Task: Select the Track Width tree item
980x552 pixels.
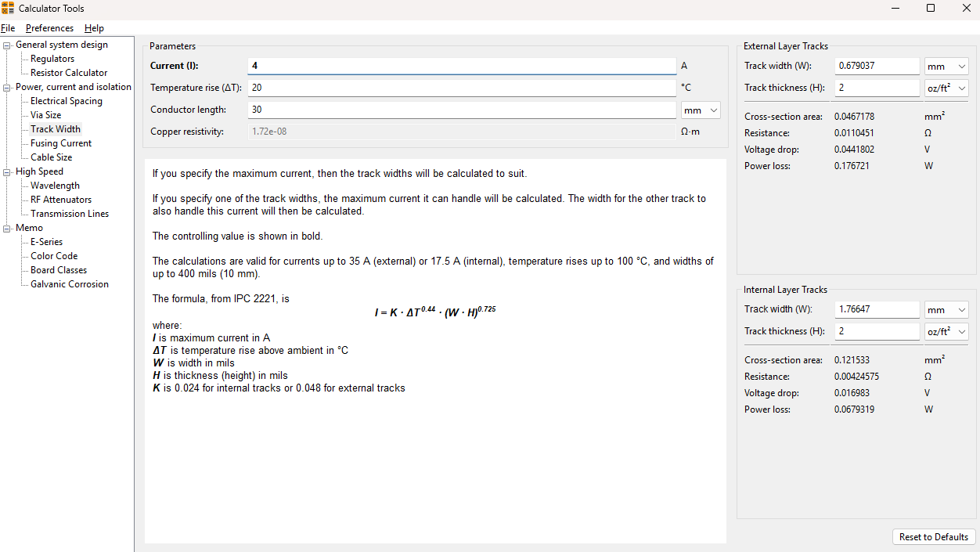Action: click(x=56, y=129)
